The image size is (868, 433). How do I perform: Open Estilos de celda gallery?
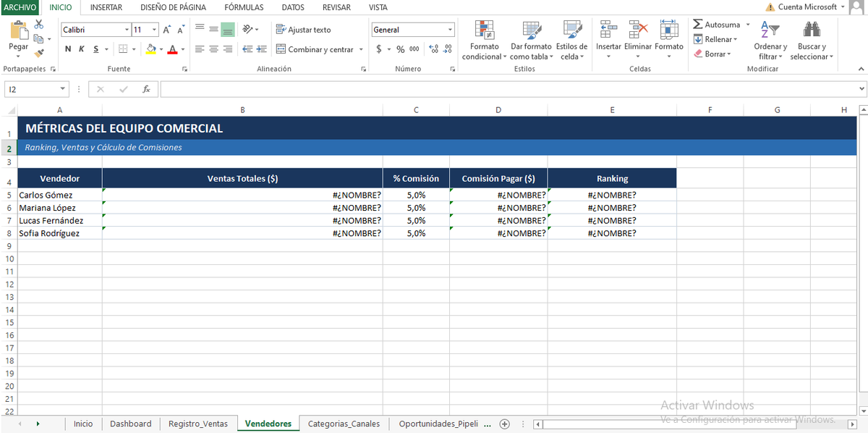pyautogui.click(x=571, y=41)
